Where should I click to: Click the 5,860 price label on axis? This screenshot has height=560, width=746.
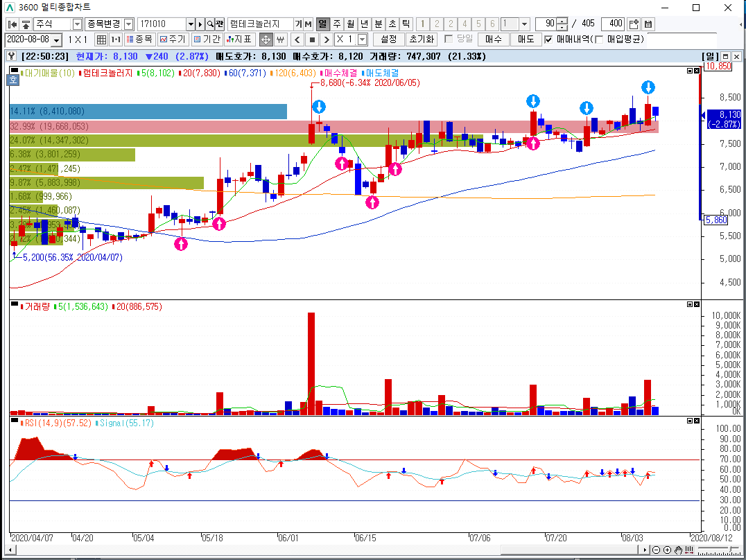(716, 220)
